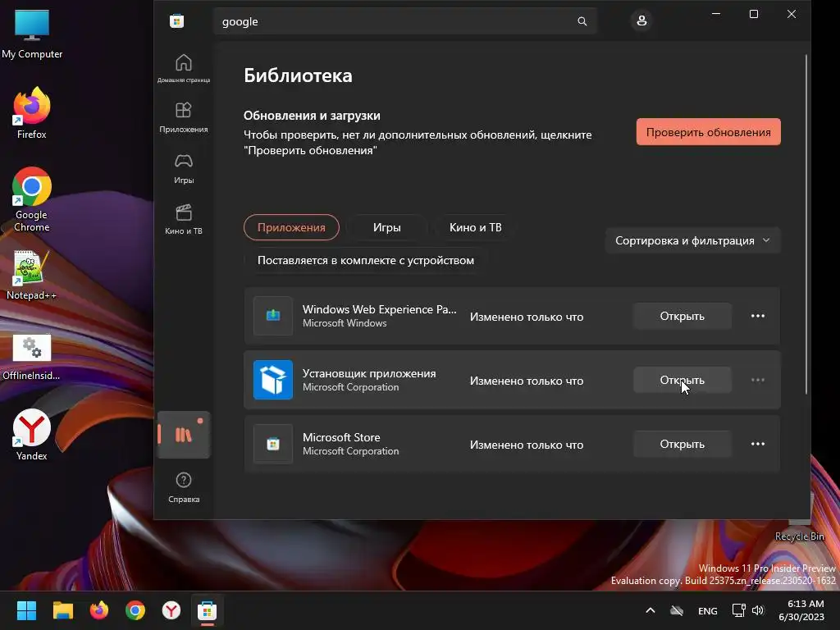Open more options for Windows Web Experience Pack
The image size is (840, 630).
pos(757,316)
